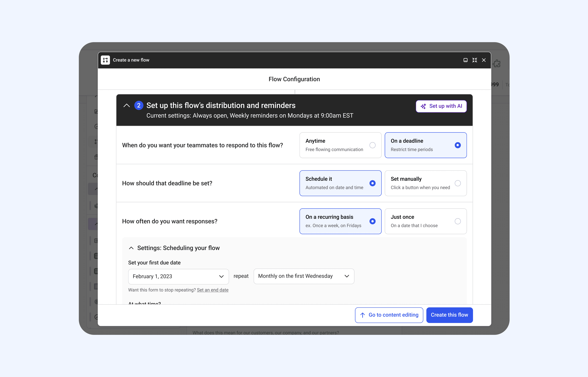Click the small window mode icon
Viewport: 588px width, 377px height.
pyautogui.click(x=465, y=60)
